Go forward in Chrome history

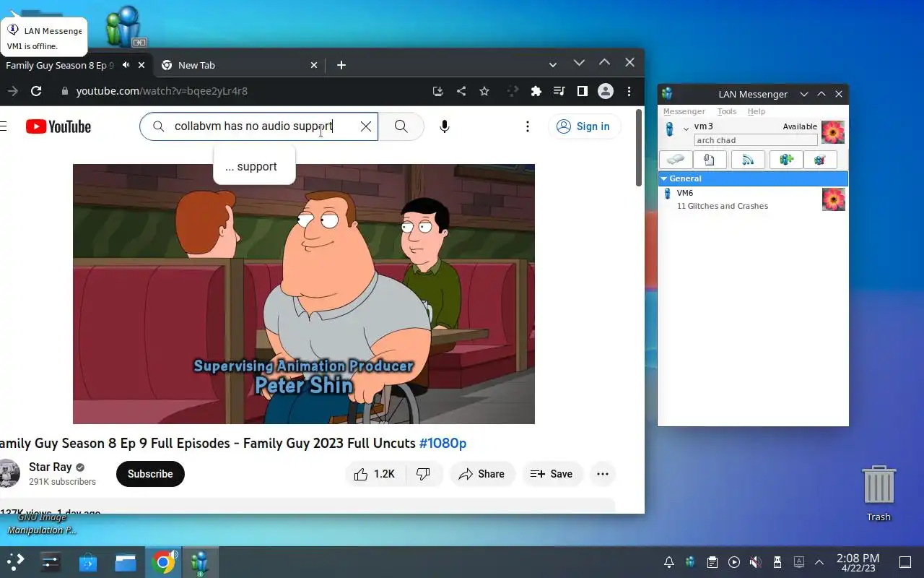click(12, 91)
